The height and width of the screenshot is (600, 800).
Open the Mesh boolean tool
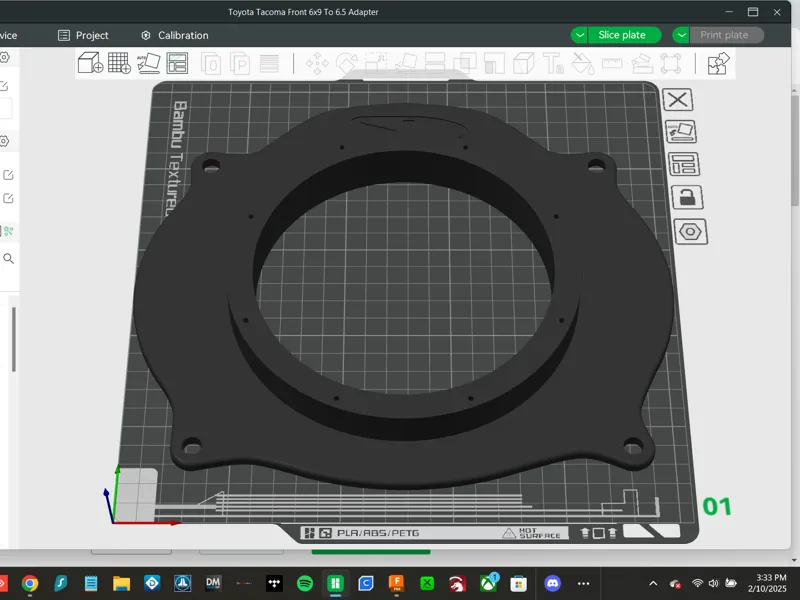pos(465,64)
